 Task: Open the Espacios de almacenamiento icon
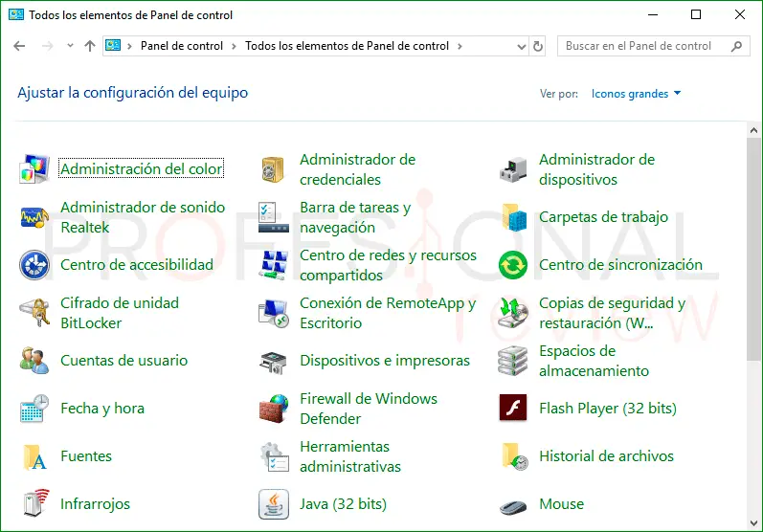(x=513, y=361)
